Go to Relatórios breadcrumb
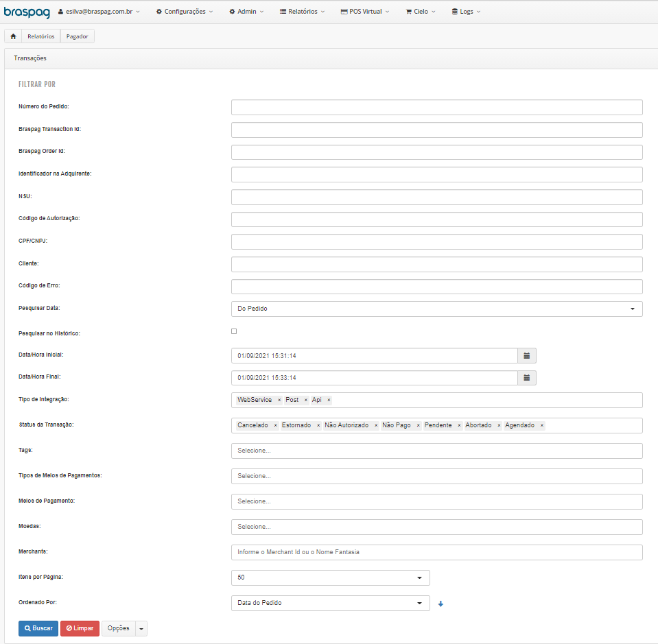The width and height of the screenshot is (658, 644). click(40, 36)
